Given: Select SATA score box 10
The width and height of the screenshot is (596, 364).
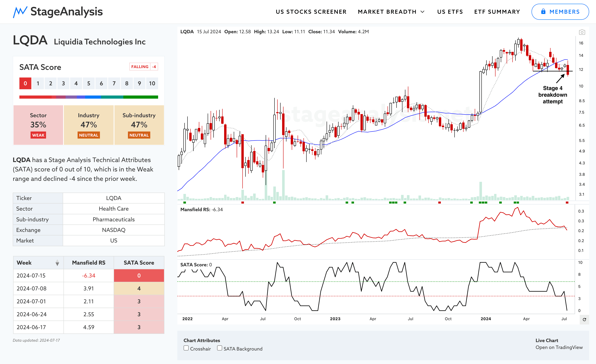Looking at the screenshot, I should 152,83.
